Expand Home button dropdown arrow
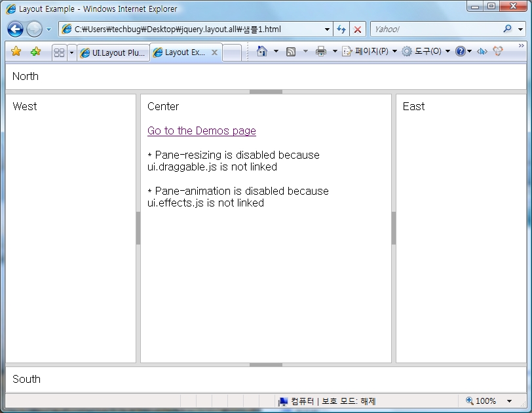532x413 pixels. tap(276, 51)
